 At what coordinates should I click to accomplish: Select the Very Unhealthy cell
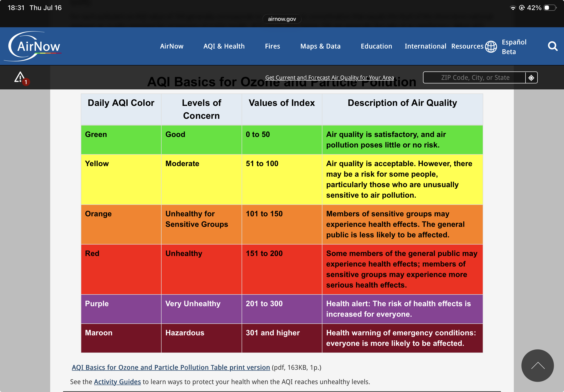pos(202,309)
